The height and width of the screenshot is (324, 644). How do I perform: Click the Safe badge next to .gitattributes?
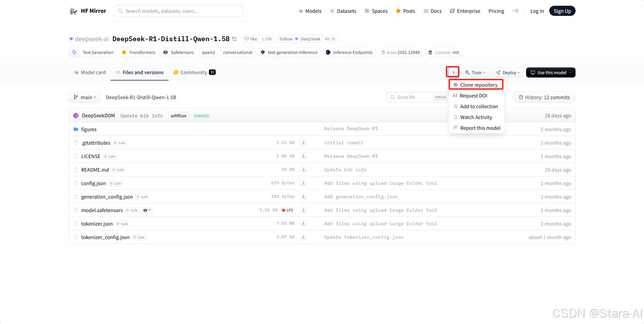[120, 143]
